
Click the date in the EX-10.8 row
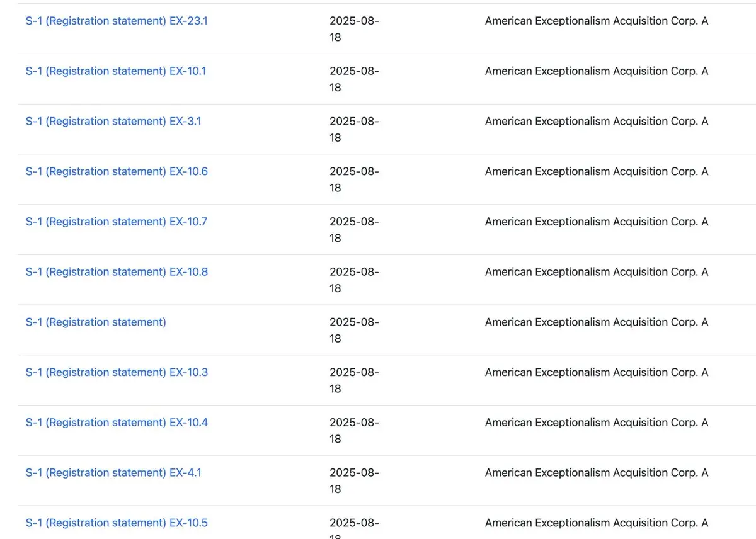coord(354,280)
